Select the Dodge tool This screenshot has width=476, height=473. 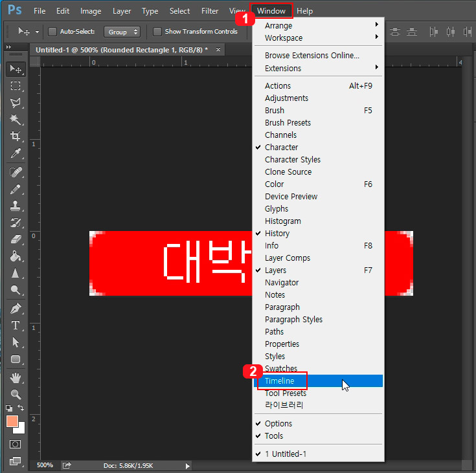pyautogui.click(x=16, y=290)
